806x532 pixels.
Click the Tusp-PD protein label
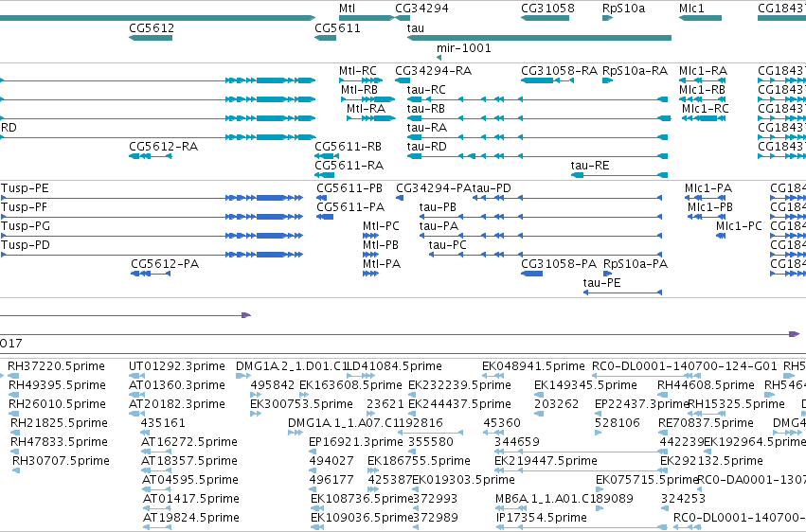pyautogui.click(x=26, y=245)
